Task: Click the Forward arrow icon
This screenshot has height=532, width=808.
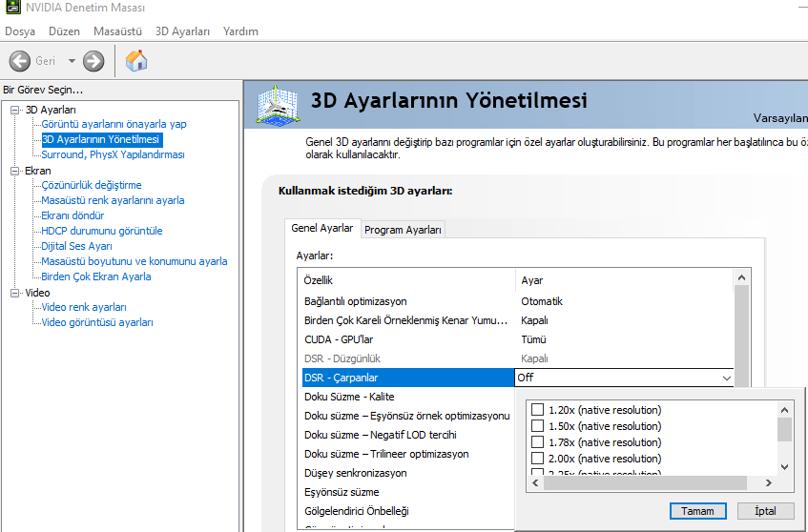Action: point(93,61)
